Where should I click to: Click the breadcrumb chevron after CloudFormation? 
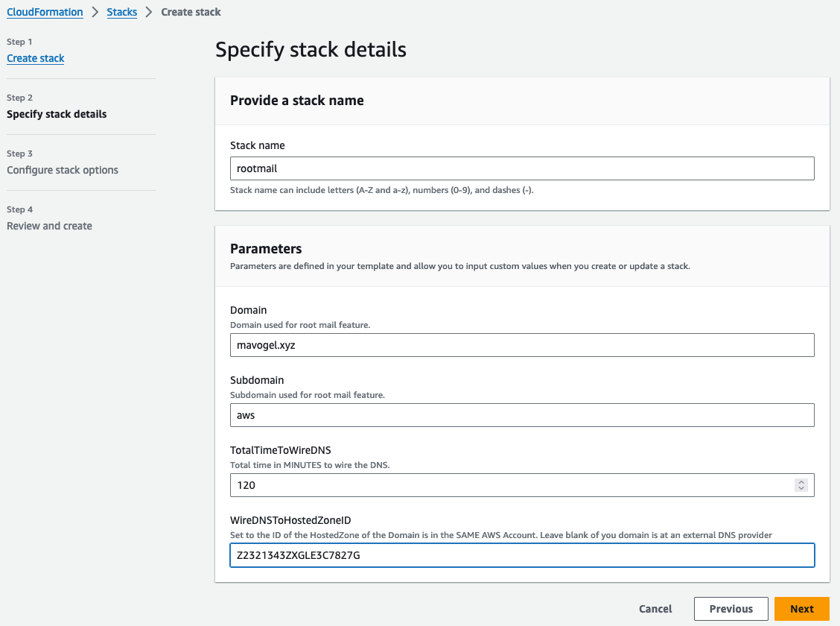(x=95, y=12)
